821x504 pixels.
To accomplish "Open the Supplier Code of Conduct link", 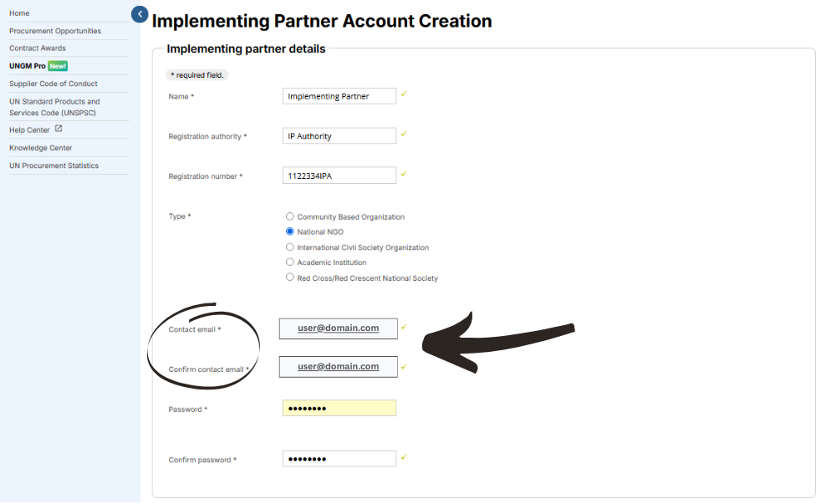I will point(54,84).
